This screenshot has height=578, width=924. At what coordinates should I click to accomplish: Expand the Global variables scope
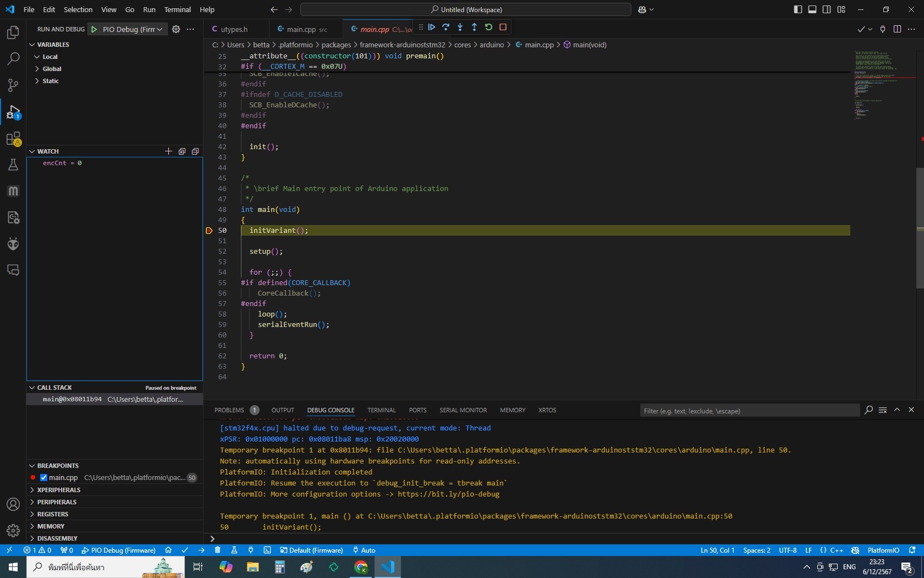point(52,69)
